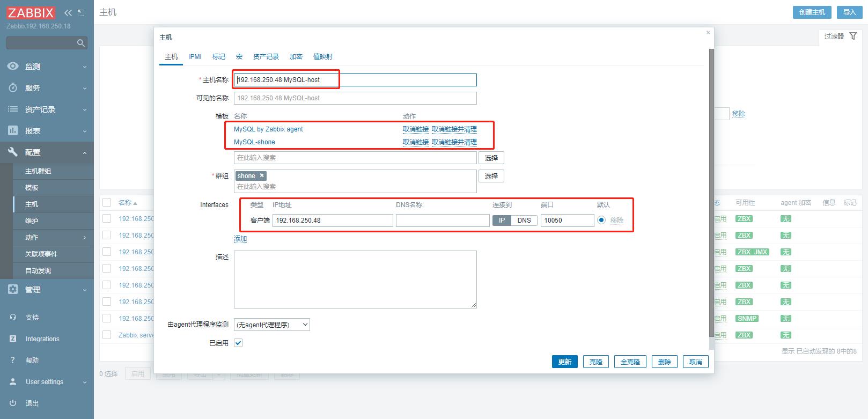Click the 服务 clock icon
This screenshot has height=419, width=868.
tap(13, 87)
